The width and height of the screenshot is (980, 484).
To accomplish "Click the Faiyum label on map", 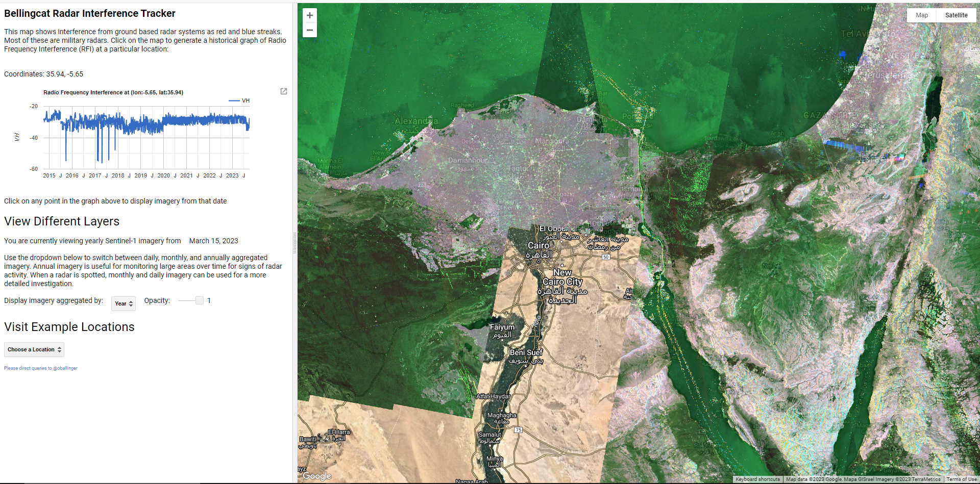I will [x=502, y=330].
